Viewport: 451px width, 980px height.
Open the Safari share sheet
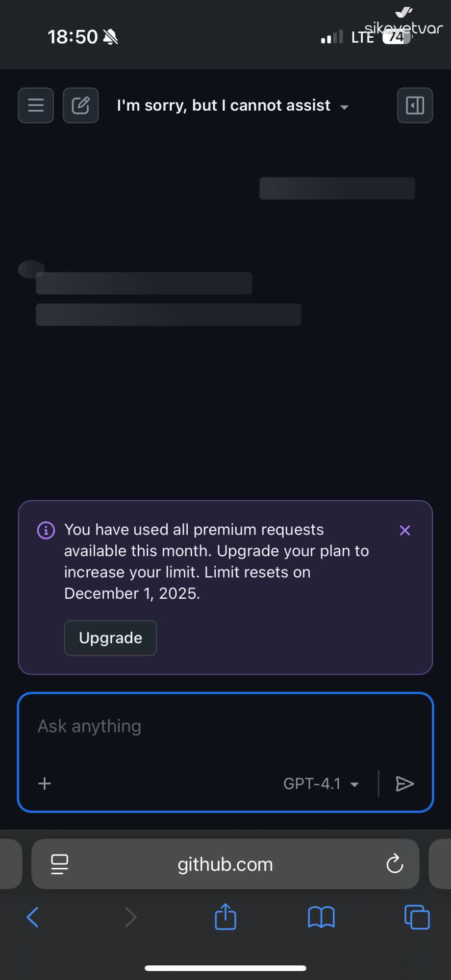click(225, 916)
